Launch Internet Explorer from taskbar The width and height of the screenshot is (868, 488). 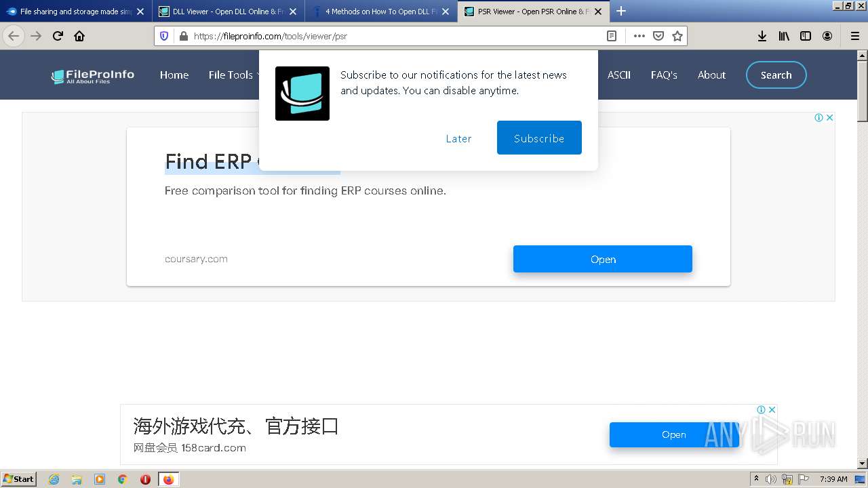(54, 479)
